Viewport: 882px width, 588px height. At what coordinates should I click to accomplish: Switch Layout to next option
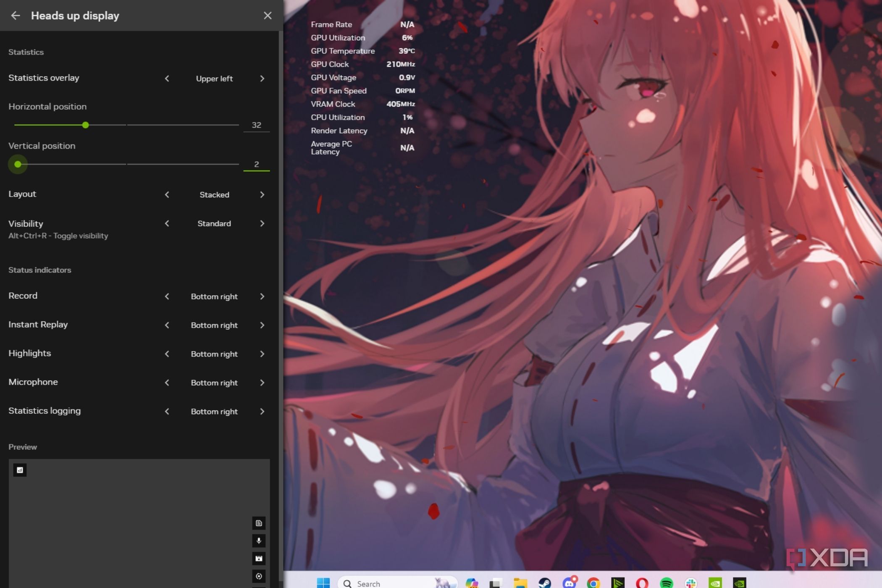[x=262, y=194]
